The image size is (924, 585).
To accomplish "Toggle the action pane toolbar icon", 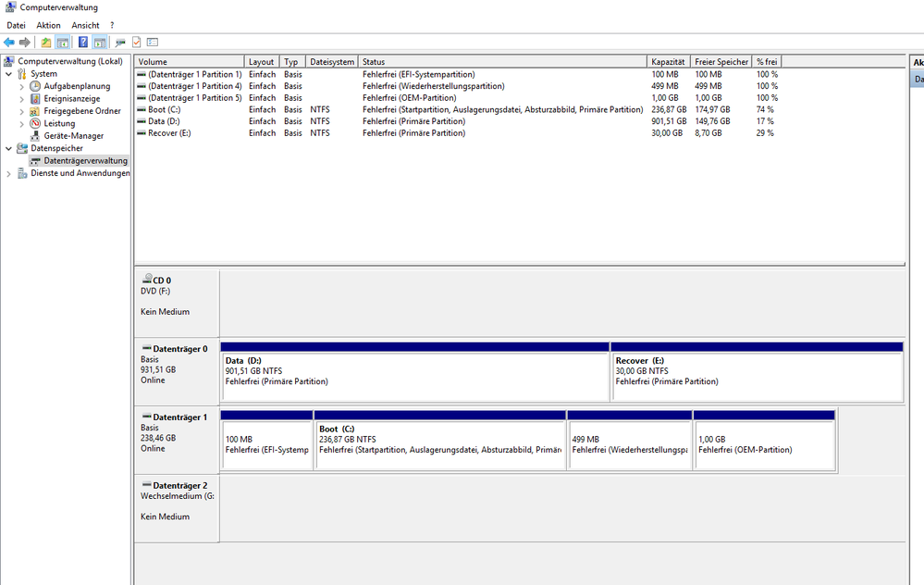I will (x=100, y=43).
